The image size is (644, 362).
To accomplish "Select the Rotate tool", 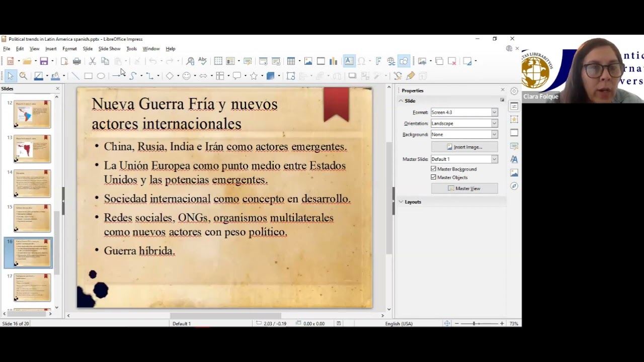I will pos(291,76).
